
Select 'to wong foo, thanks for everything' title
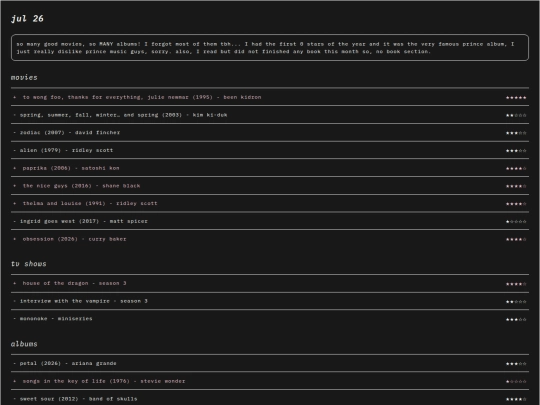[x=142, y=97]
